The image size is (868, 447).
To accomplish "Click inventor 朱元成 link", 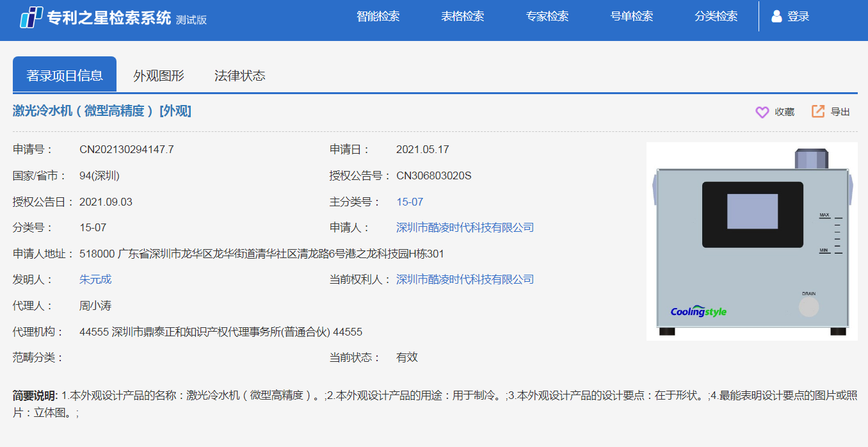I will [95, 279].
